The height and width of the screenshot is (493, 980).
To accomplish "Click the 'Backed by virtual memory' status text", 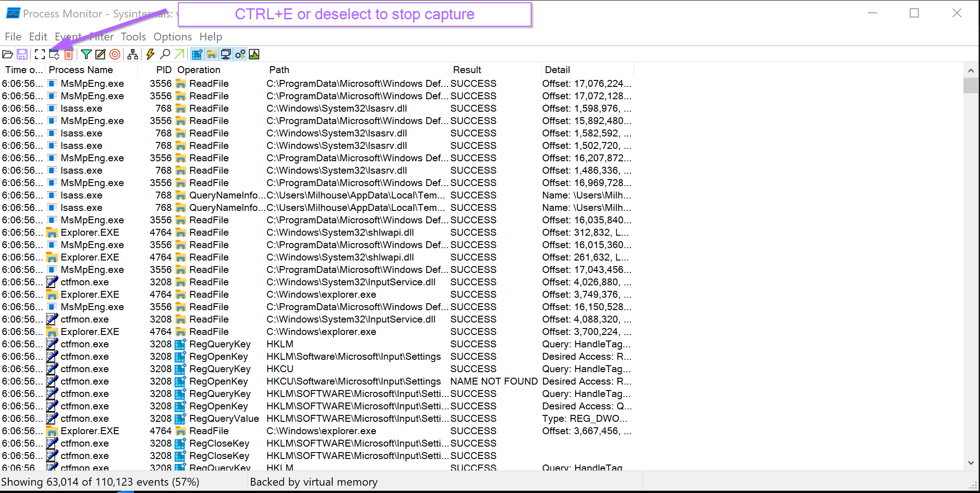I will tap(314, 482).
